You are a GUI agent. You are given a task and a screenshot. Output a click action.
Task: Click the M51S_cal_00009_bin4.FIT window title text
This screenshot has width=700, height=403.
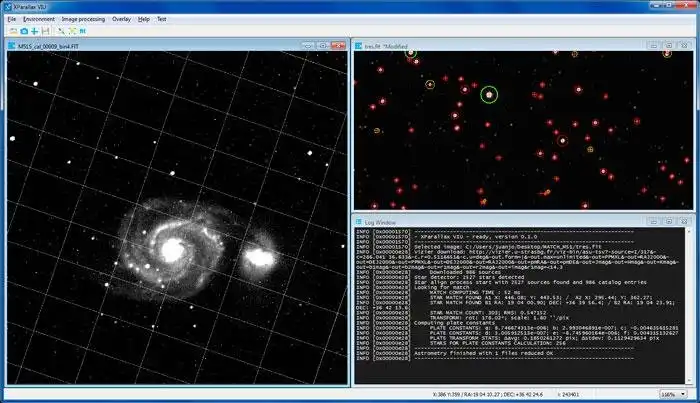pyautogui.click(x=48, y=46)
